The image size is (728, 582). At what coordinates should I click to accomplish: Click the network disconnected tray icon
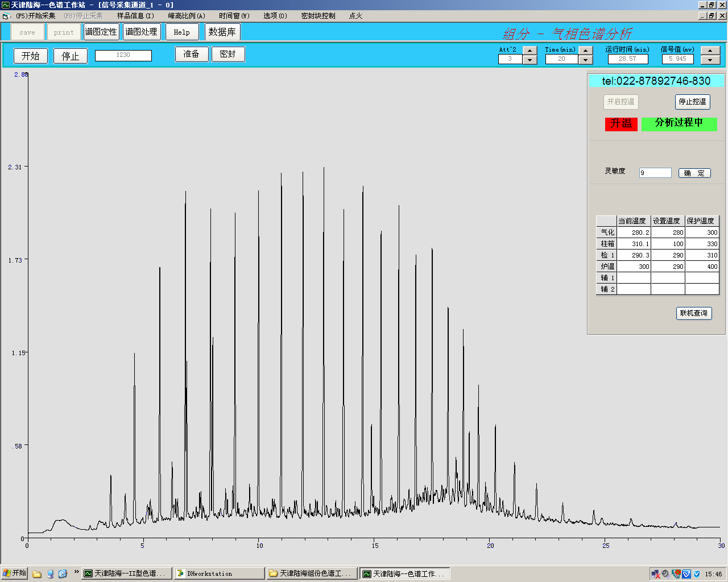point(655,574)
